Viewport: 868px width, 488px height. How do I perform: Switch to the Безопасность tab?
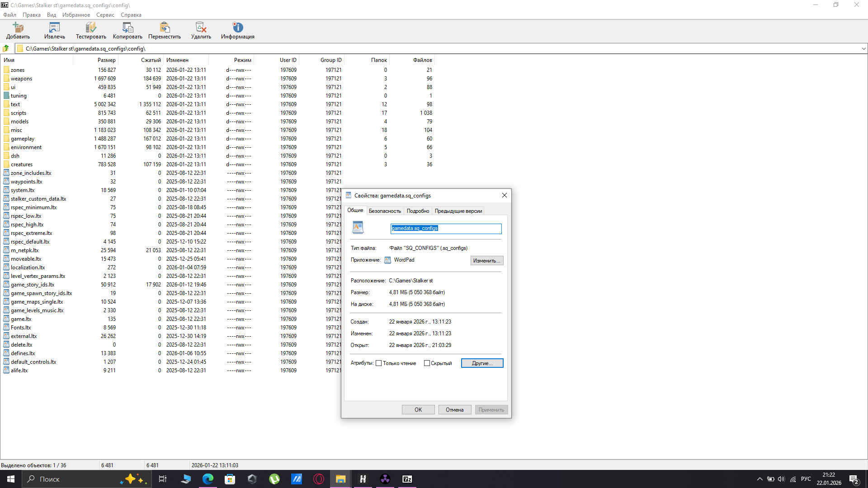click(384, 211)
